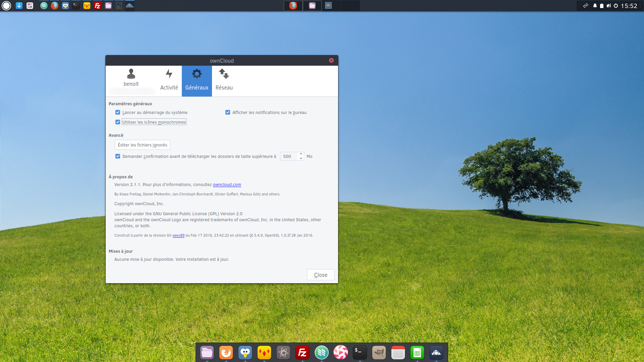Open Atom editor from the dock
This screenshot has width=644, height=362.
pyautogui.click(x=283, y=353)
